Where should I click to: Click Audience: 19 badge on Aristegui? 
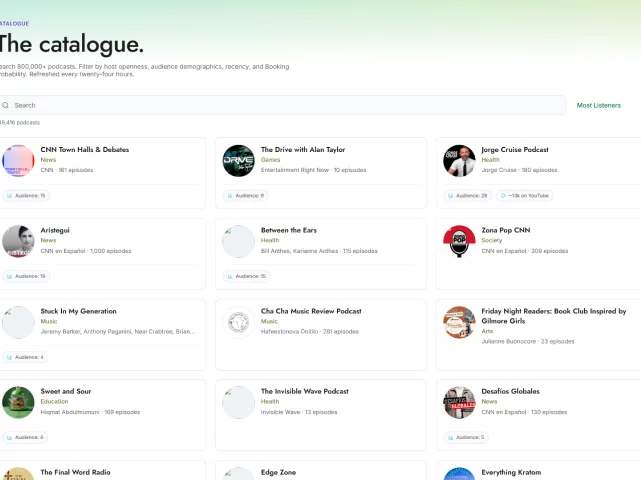26,276
